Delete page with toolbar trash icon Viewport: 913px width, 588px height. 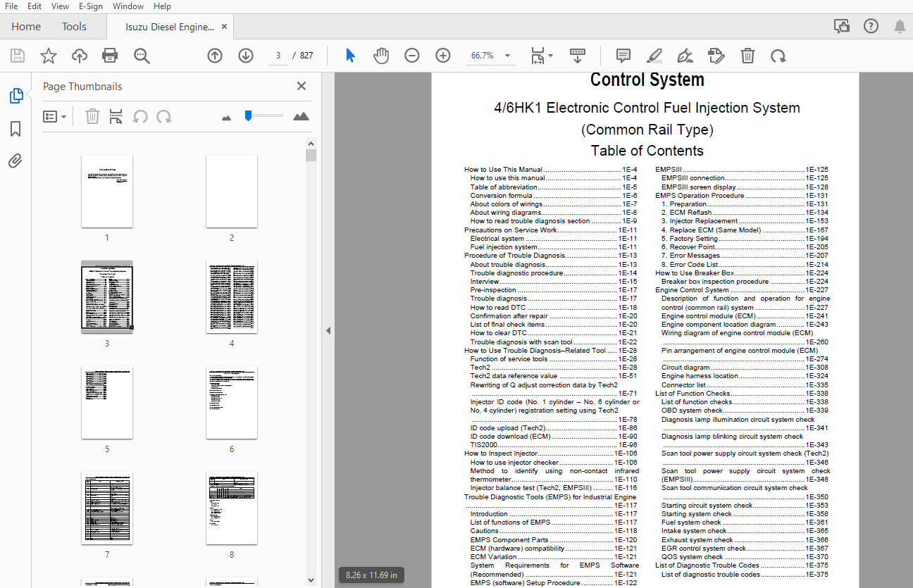747,56
